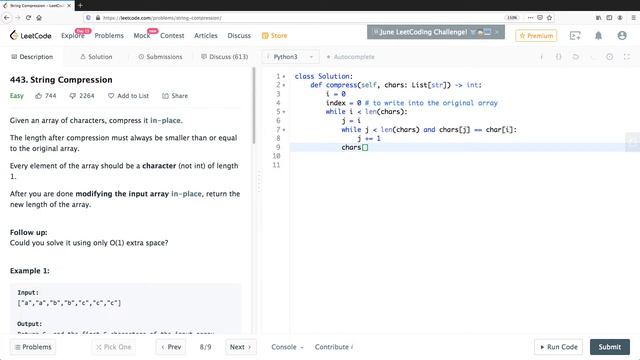Click the Contribute link

pyautogui.click(x=334, y=347)
